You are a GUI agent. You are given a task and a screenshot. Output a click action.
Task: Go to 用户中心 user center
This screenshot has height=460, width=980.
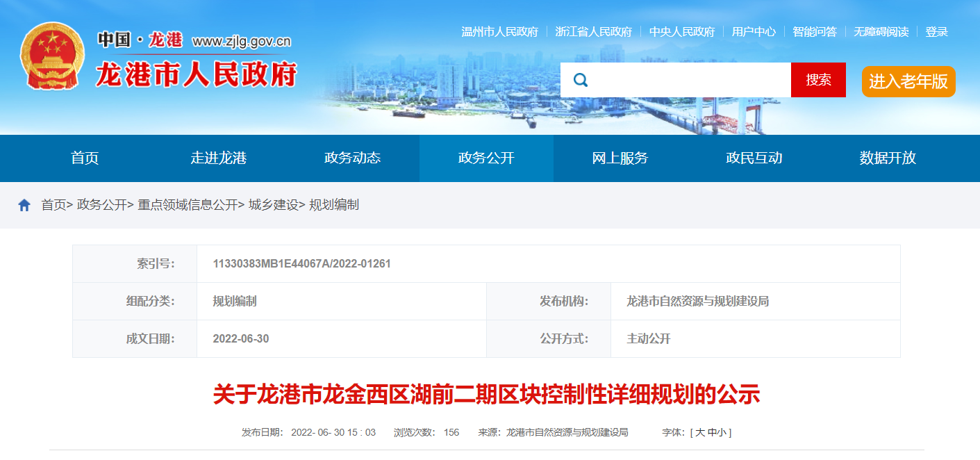click(754, 32)
